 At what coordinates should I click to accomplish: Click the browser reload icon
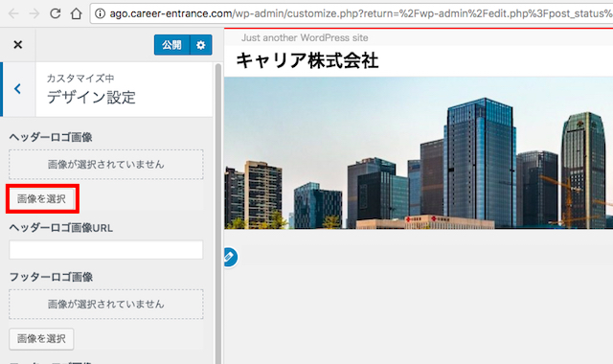[56, 13]
